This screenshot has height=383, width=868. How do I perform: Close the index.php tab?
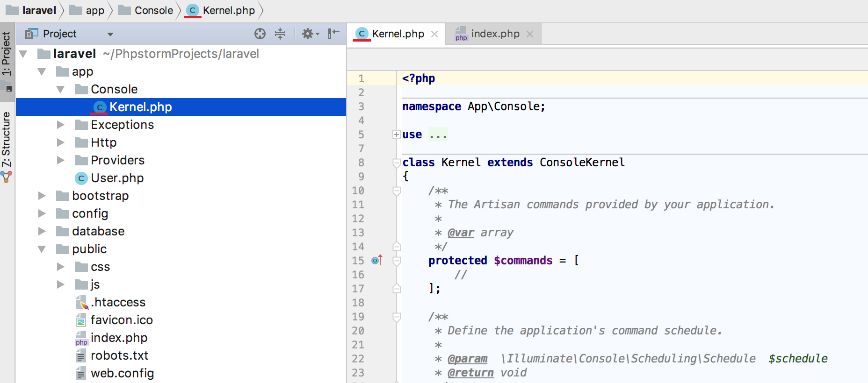(530, 34)
